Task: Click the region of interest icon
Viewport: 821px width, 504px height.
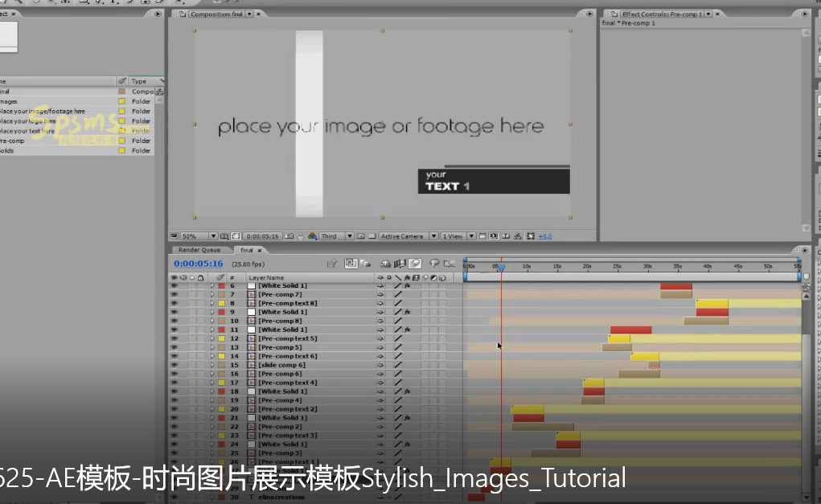Action: [x=361, y=236]
